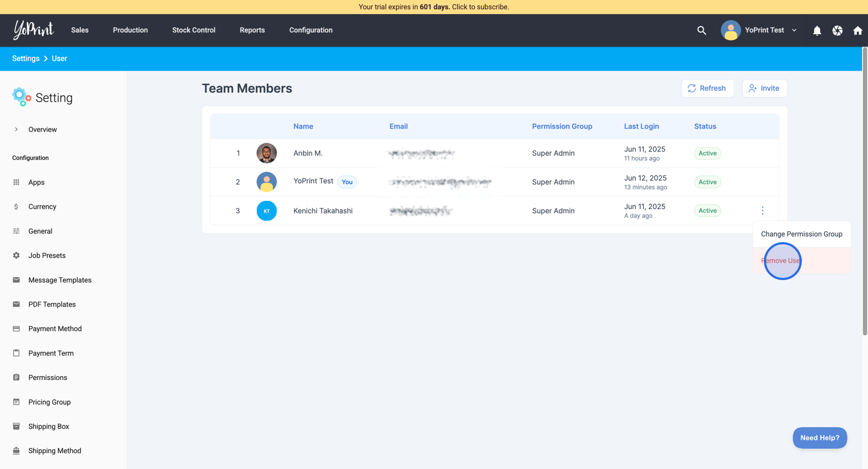
Task: Click the YoPrint logo
Action: pos(34,30)
